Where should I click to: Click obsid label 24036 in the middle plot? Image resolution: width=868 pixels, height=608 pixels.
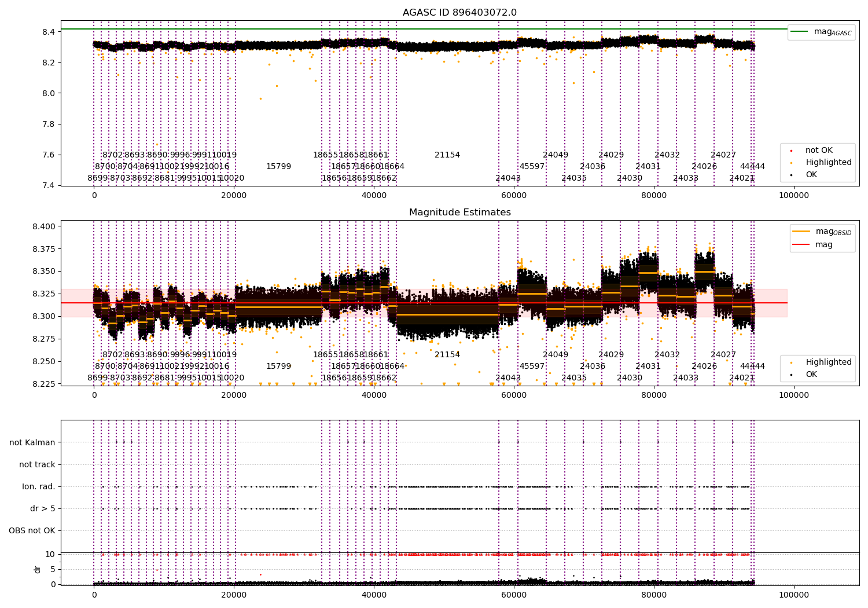point(593,367)
